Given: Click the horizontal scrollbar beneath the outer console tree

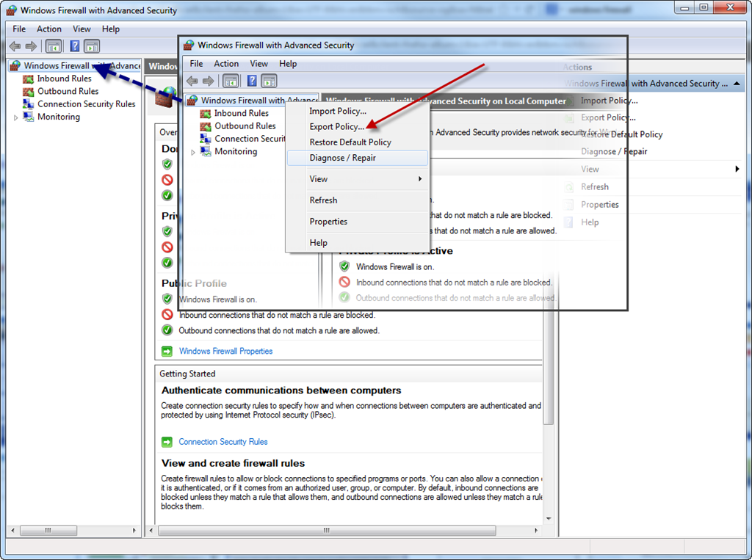Looking at the screenshot, I should click(73, 530).
